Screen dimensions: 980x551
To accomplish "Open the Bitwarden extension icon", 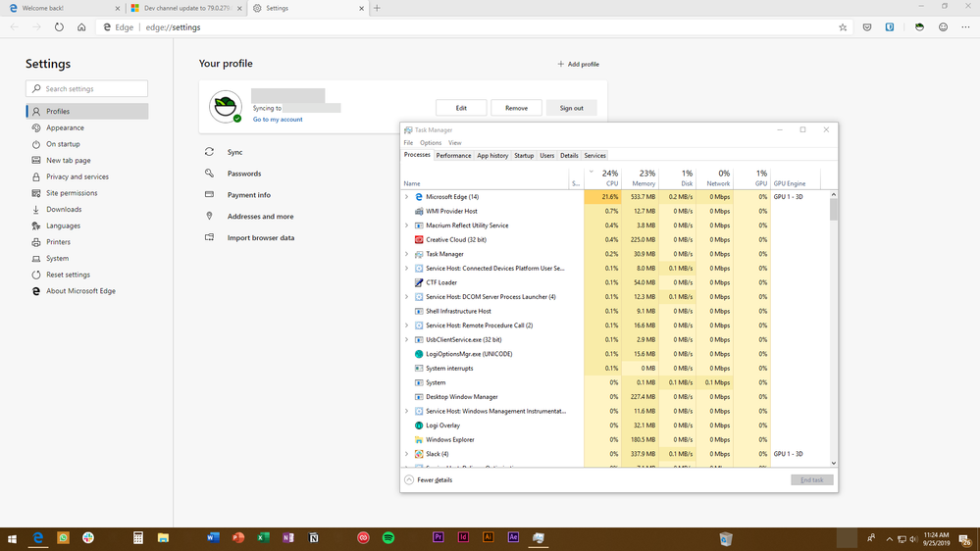I will pos(890,26).
